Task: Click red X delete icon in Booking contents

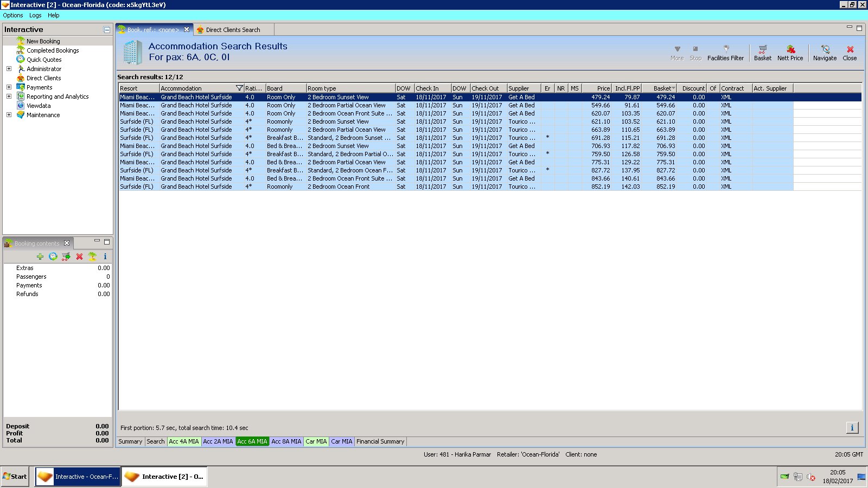Action: pyautogui.click(x=79, y=256)
